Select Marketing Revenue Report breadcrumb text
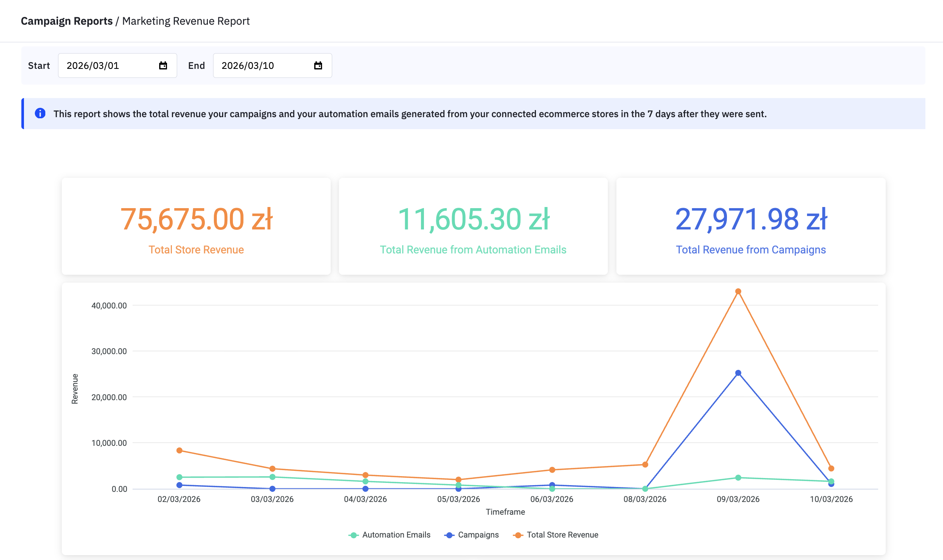Image resolution: width=943 pixels, height=560 pixels. (186, 21)
